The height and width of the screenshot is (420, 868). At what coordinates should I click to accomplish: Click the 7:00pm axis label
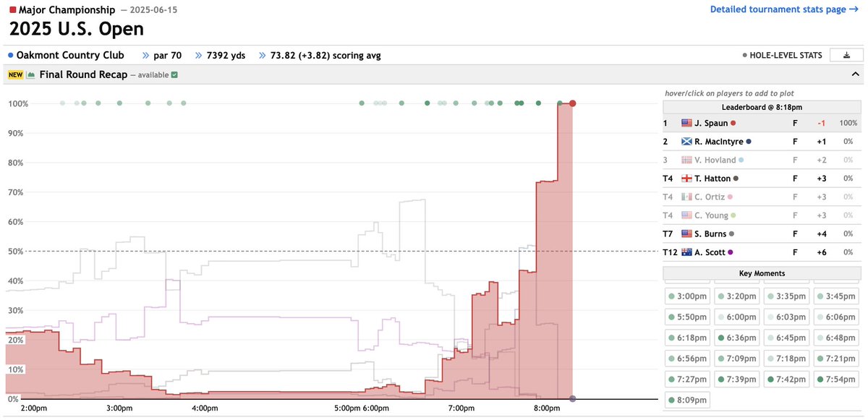[x=460, y=408]
